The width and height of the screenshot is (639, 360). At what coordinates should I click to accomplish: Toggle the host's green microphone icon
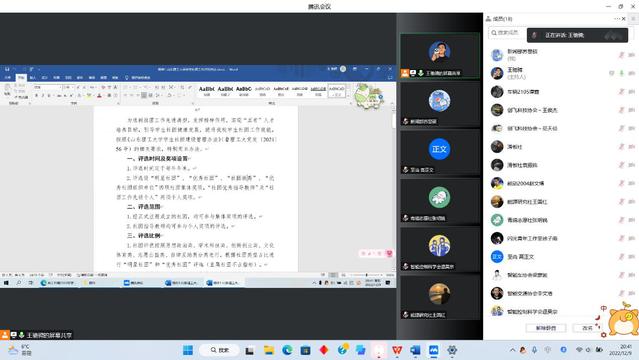point(621,73)
